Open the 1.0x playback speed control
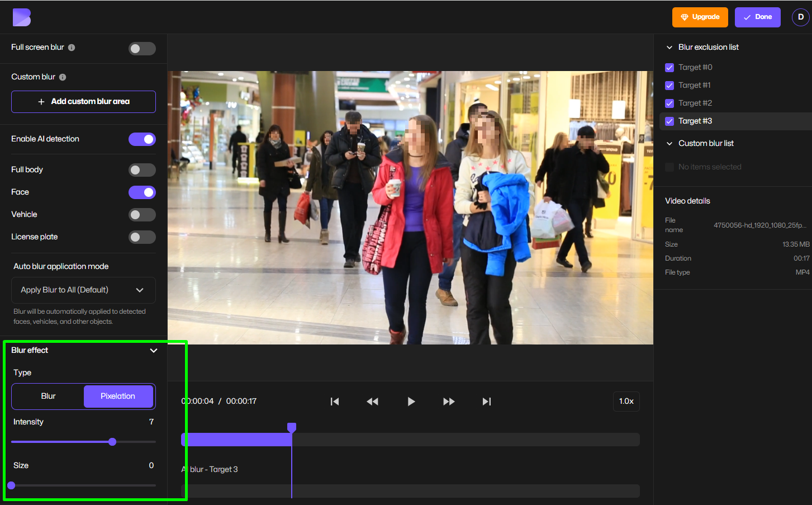Image resolution: width=812 pixels, height=505 pixels. pyautogui.click(x=626, y=401)
